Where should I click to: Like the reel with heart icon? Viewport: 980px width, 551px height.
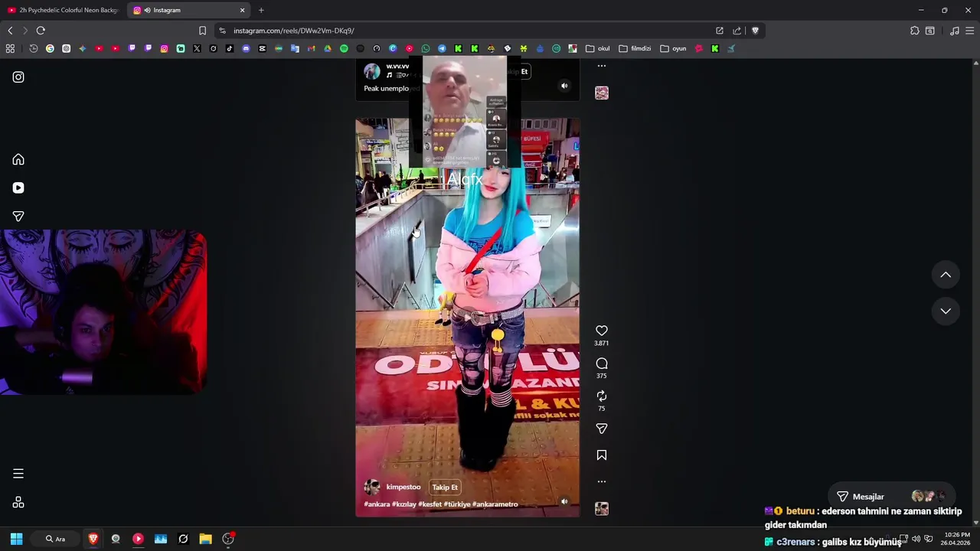602,331
